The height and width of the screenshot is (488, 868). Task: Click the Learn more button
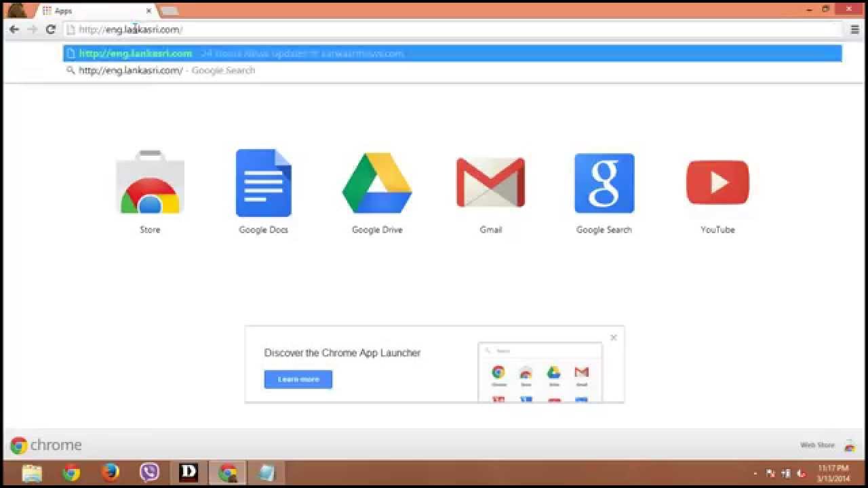tap(298, 380)
